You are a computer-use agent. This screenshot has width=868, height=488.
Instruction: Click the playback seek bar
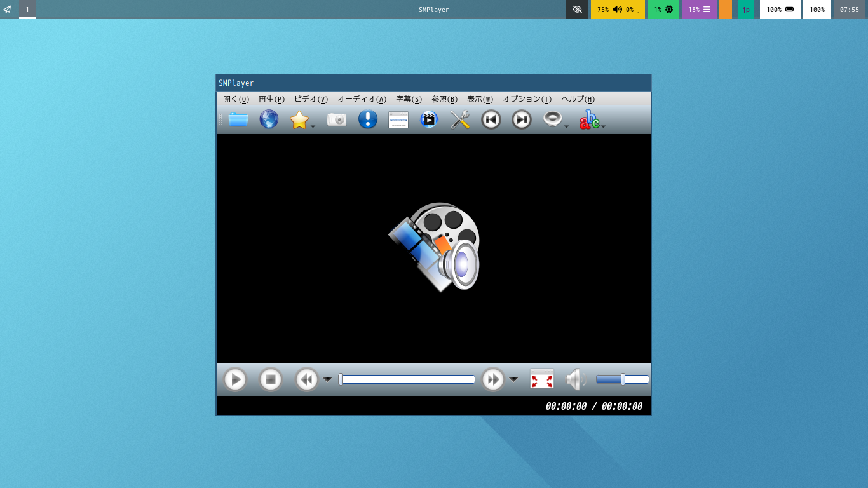(407, 379)
